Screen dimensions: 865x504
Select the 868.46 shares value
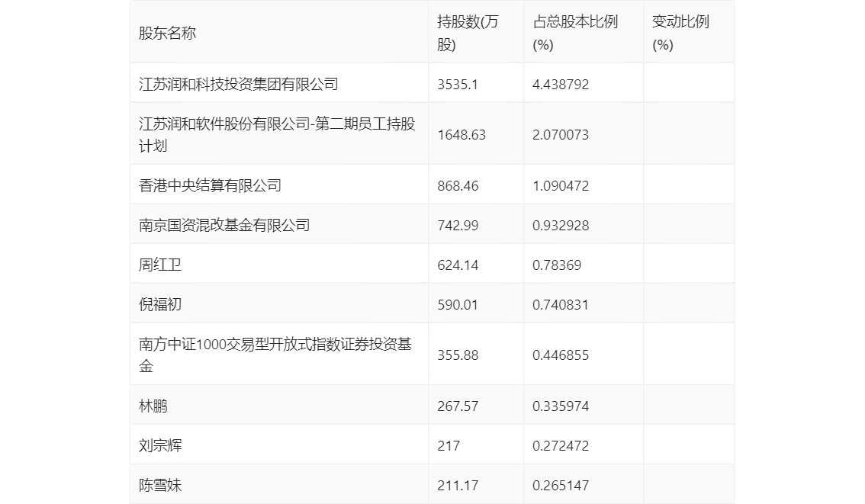pyautogui.click(x=458, y=186)
